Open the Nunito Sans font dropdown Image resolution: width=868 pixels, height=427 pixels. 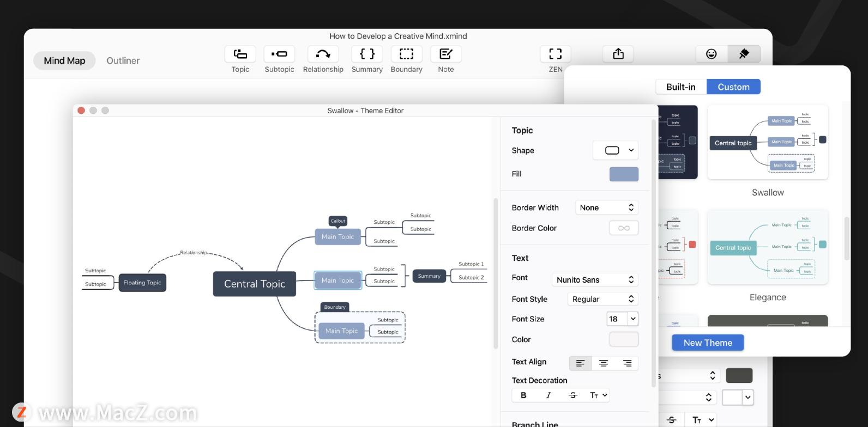594,279
